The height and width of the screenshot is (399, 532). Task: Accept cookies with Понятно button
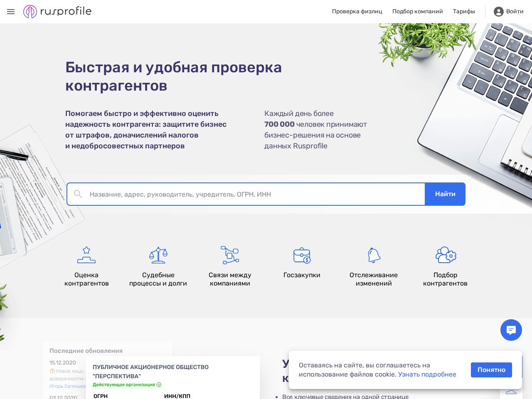[x=491, y=370]
